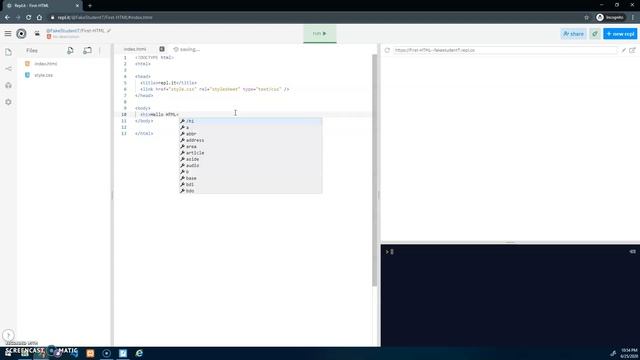Viewport: 640px width, 360px height.
Task: Click the editor vertical scrollbar
Action: pos(374,170)
